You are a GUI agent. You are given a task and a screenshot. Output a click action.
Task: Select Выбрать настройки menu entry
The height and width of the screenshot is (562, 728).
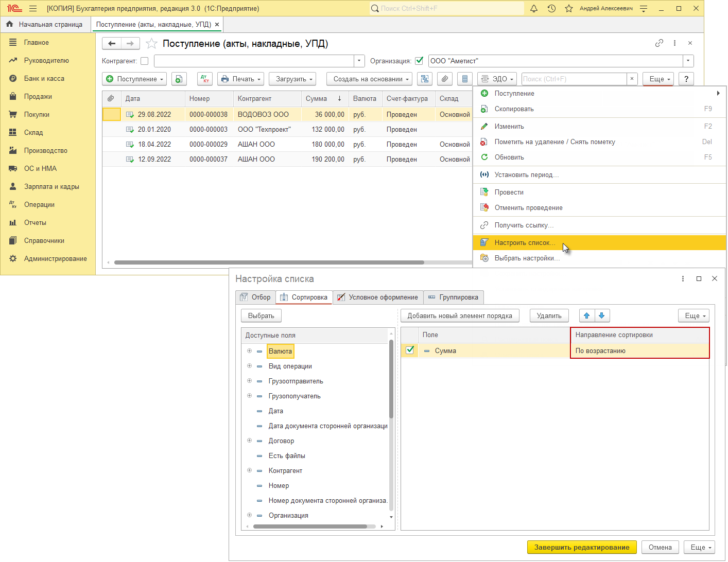(599, 258)
